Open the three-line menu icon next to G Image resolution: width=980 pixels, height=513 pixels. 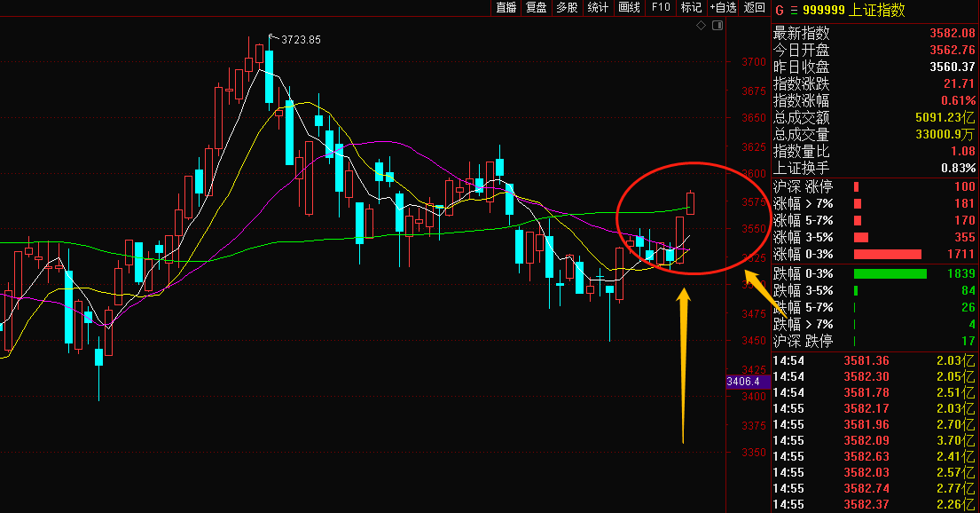click(x=794, y=10)
